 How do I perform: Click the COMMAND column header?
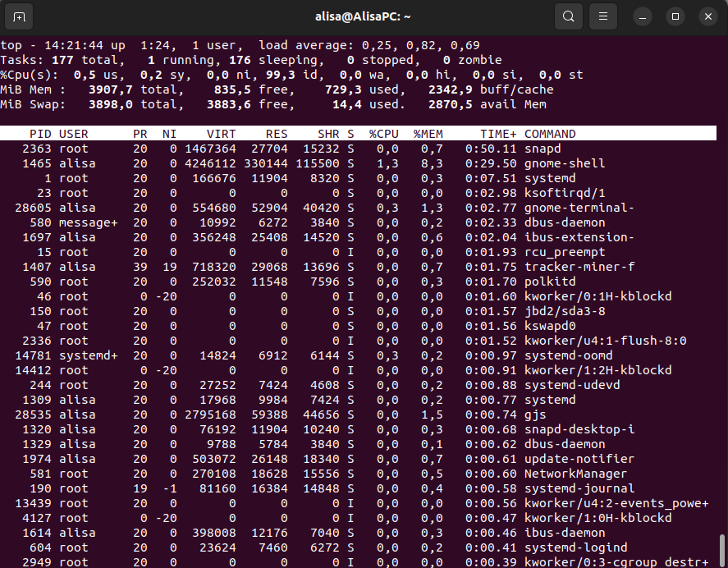click(550, 134)
